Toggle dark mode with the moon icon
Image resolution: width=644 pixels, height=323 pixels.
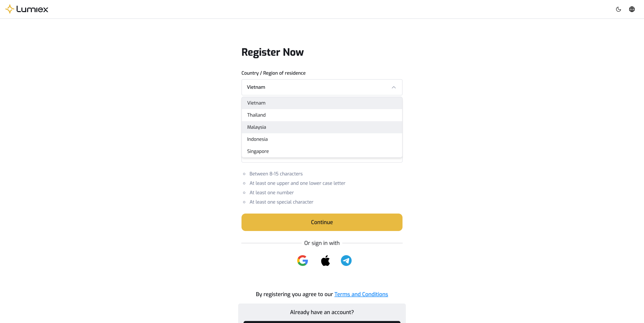pos(619,9)
